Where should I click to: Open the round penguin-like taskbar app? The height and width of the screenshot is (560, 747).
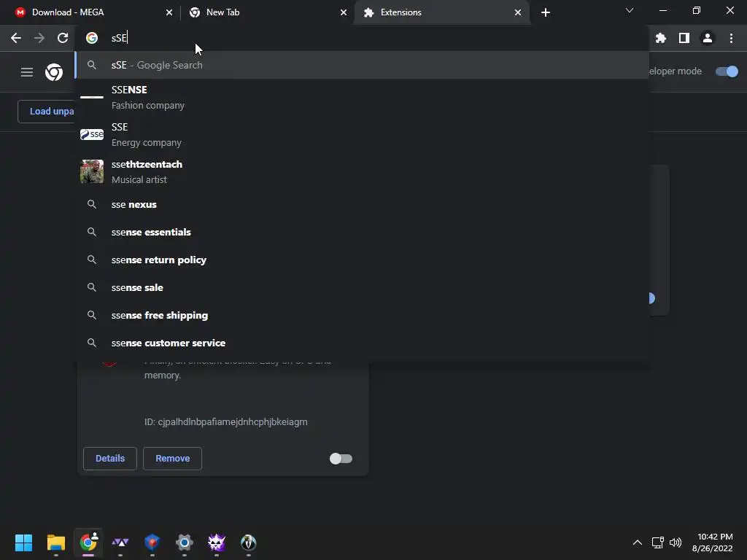coord(248,542)
